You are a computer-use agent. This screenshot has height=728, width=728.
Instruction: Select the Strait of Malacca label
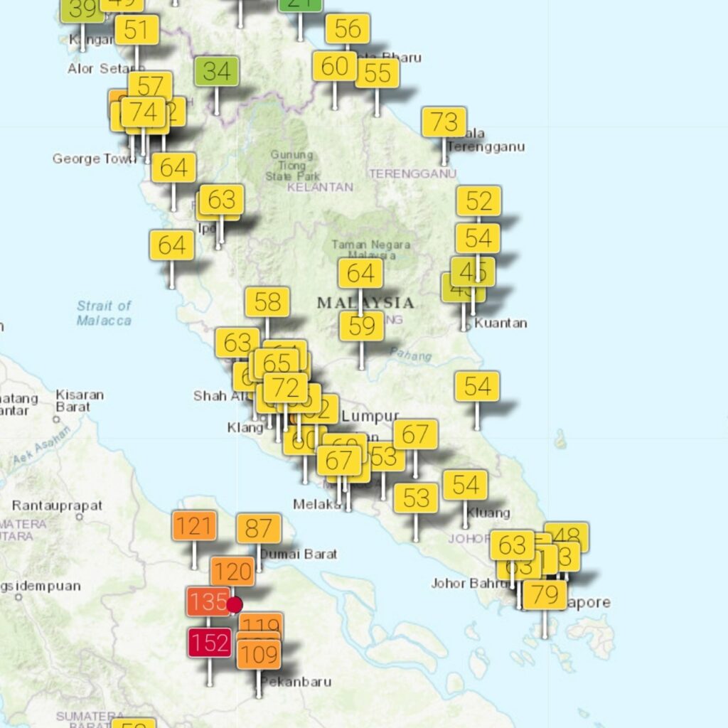tap(104, 314)
